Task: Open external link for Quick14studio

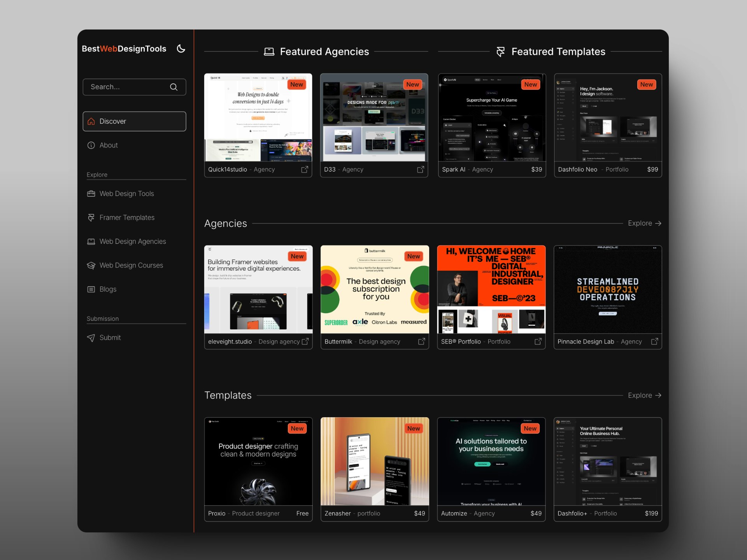Action: [x=305, y=170]
